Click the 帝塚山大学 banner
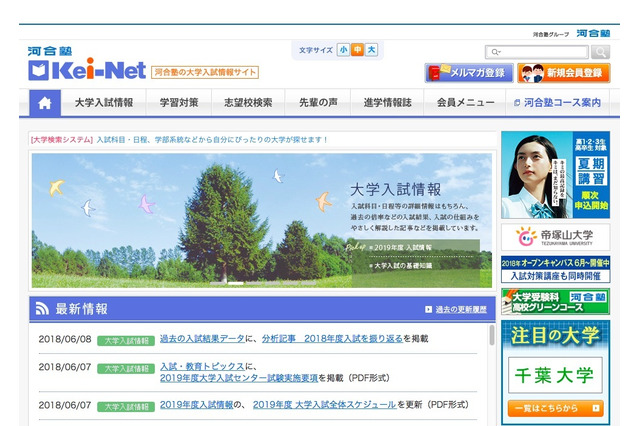Screen dimensions: 640x426 (x=556, y=237)
